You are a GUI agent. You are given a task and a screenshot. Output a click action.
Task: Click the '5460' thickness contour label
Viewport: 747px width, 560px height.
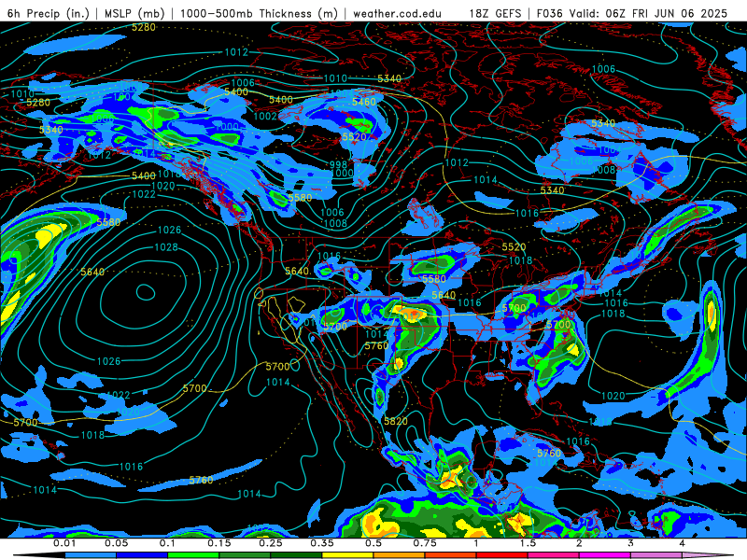(x=364, y=102)
